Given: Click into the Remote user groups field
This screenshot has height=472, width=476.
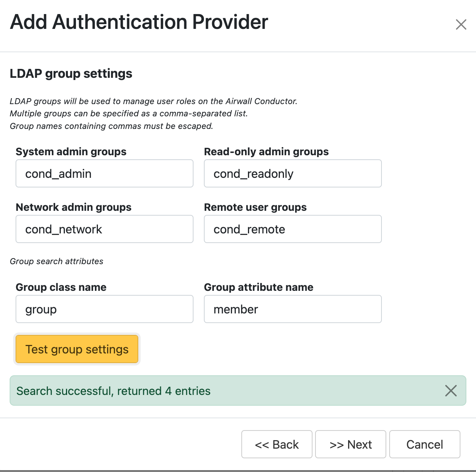Looking at the screenshot, I should pos(292,229).
